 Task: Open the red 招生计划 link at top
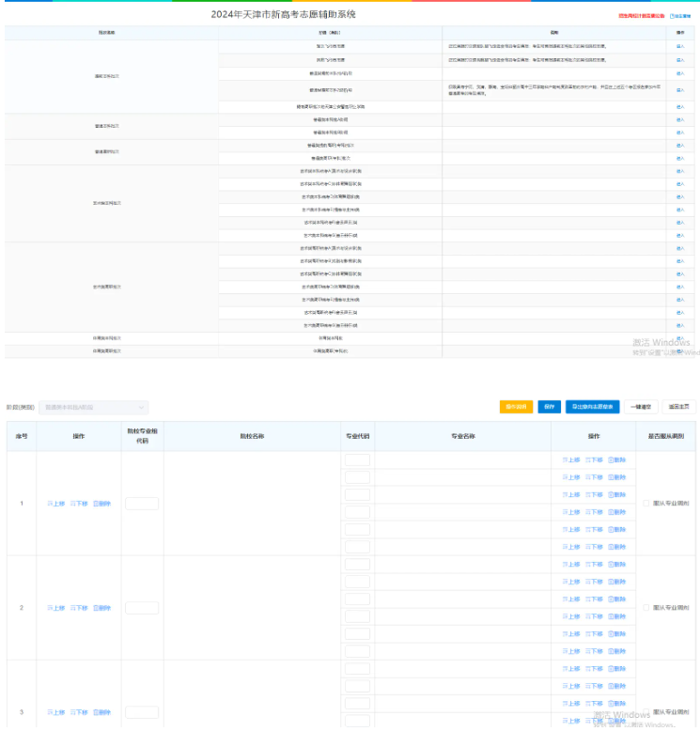641,16
